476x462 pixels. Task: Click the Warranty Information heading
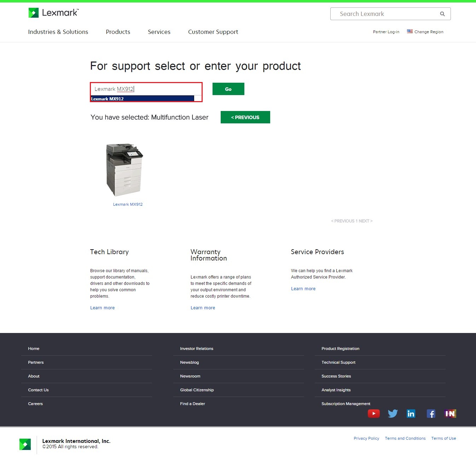pos(209,255)
